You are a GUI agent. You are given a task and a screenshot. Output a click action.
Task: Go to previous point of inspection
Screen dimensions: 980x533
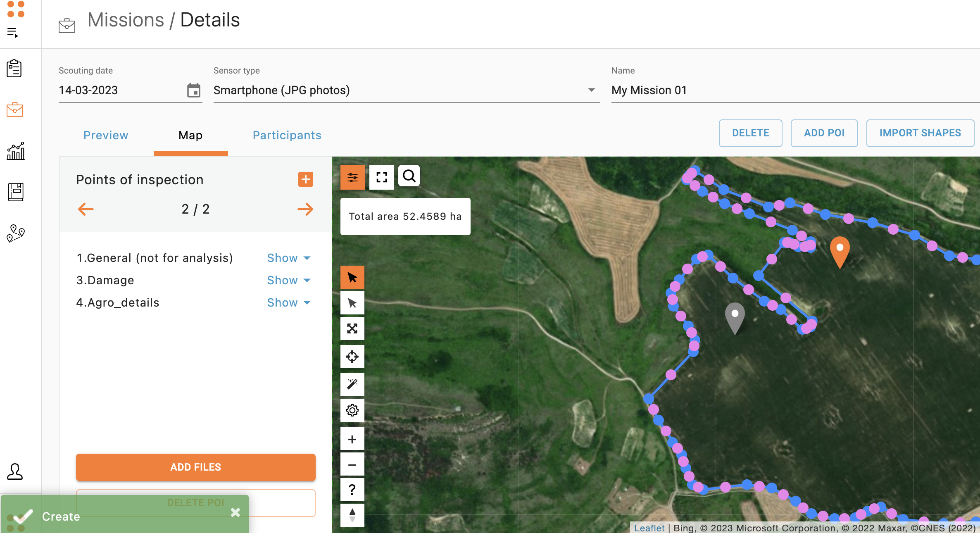point(86,209)
